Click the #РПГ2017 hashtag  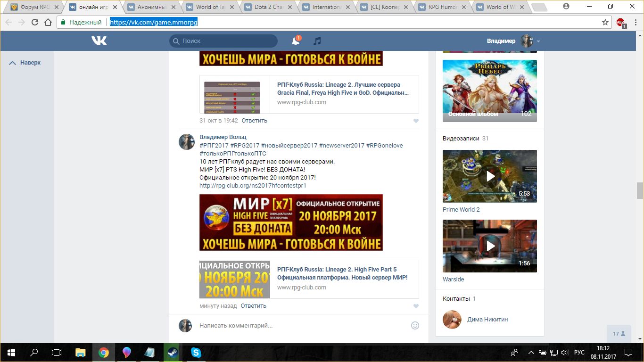pos(214,146)
